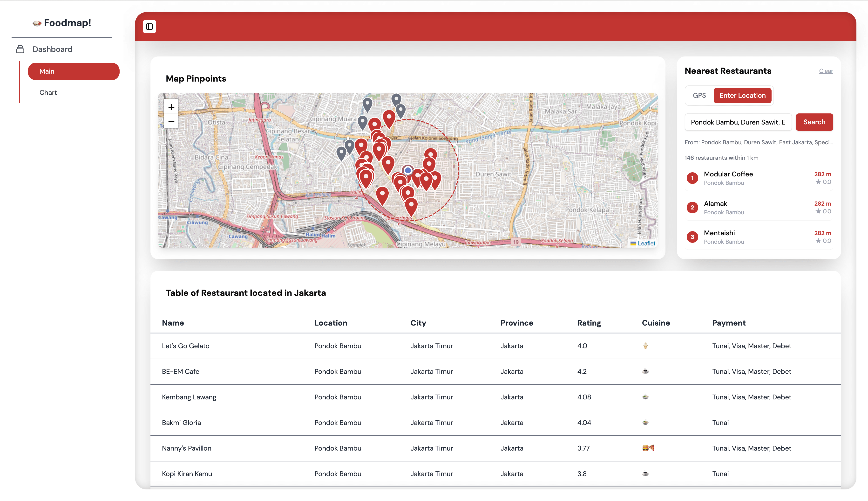Select Mentaishi in nearest list

tap(759, 237)
